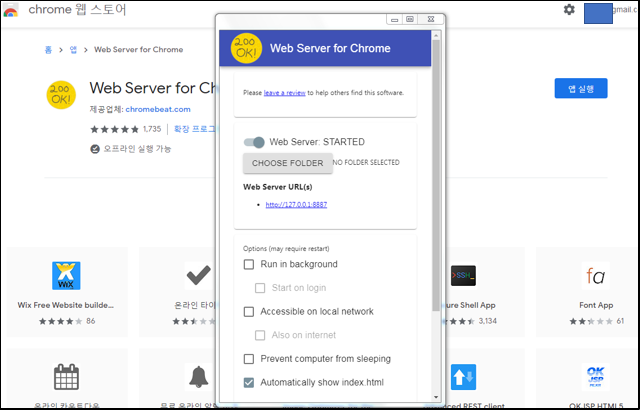Click the blue 앱 실행 button

581,88
